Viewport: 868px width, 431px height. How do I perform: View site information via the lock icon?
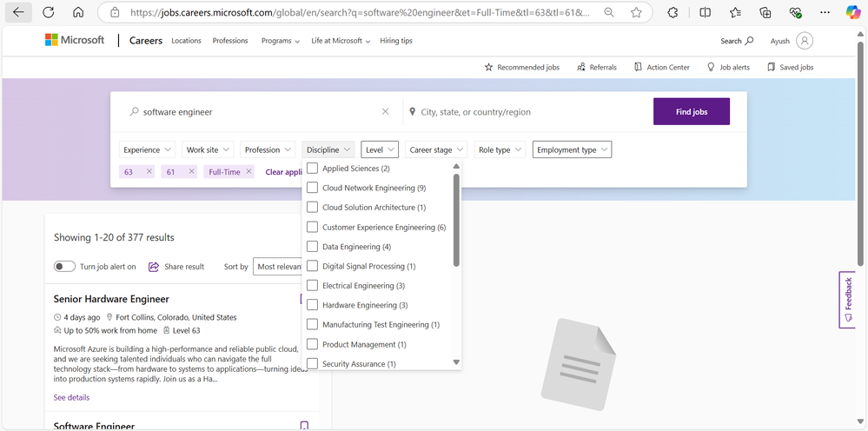(115, 12)
